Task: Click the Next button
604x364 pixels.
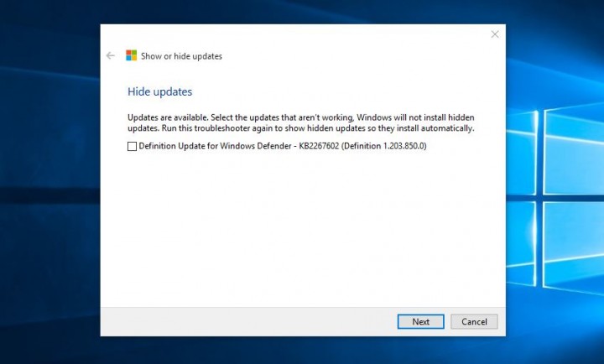Action: tap(420, 321)
